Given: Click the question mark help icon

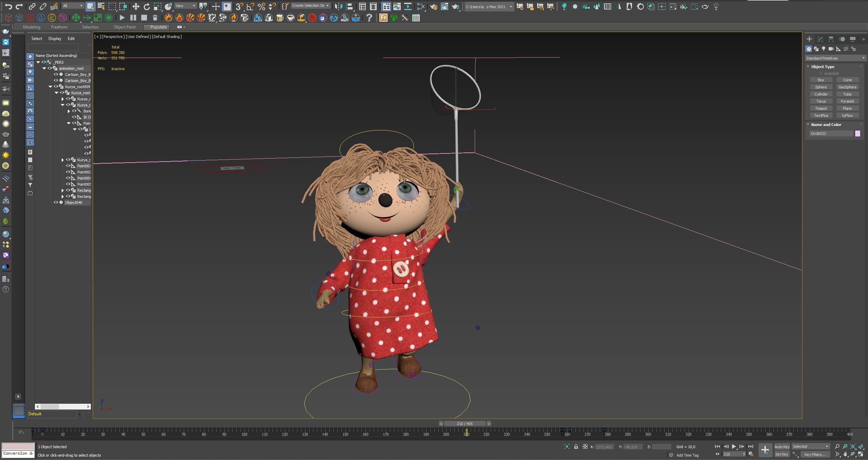Looking at the screenshot, I should pos(369,18).
